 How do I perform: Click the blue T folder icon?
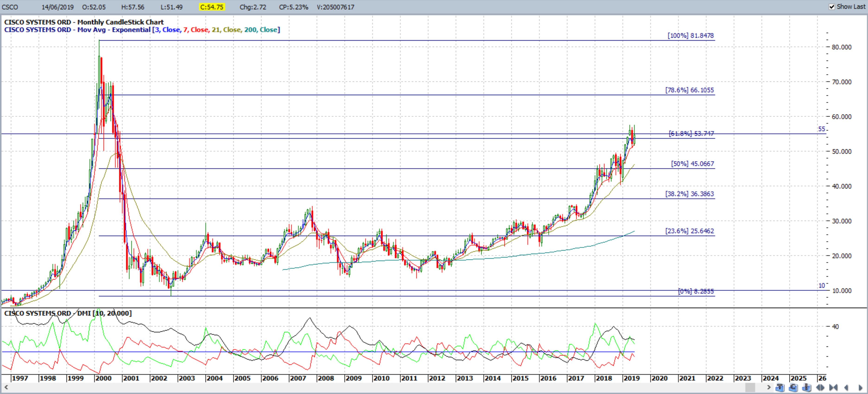(780, 387)
